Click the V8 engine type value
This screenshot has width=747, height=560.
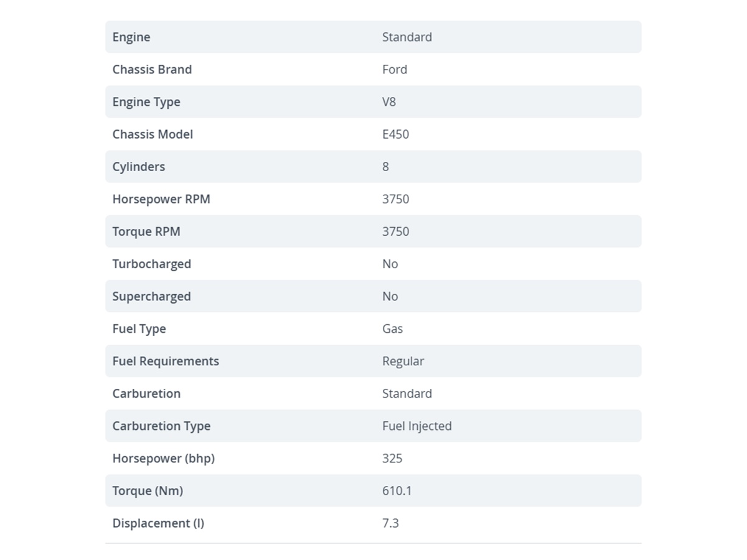pos(389,101)
